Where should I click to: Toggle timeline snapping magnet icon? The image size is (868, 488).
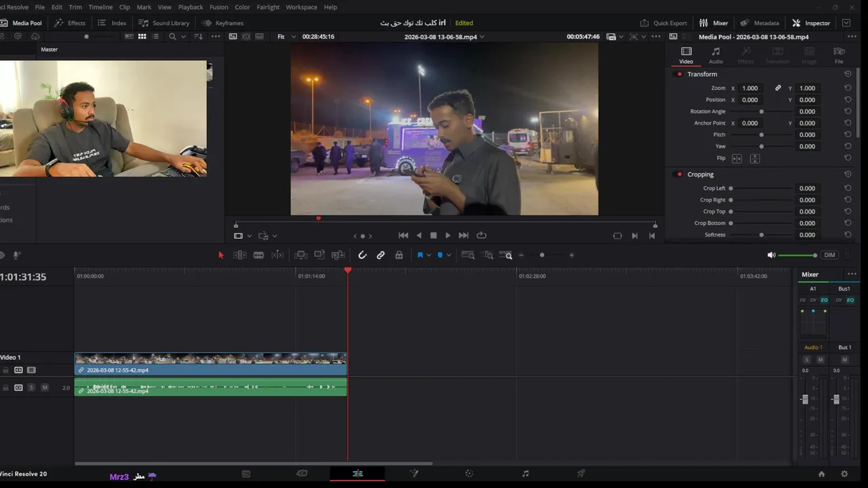pos(362,256)
